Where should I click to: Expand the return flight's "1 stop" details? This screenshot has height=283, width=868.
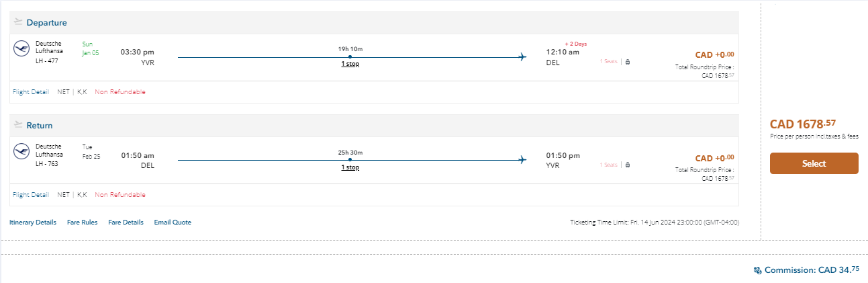coord(350,167)
